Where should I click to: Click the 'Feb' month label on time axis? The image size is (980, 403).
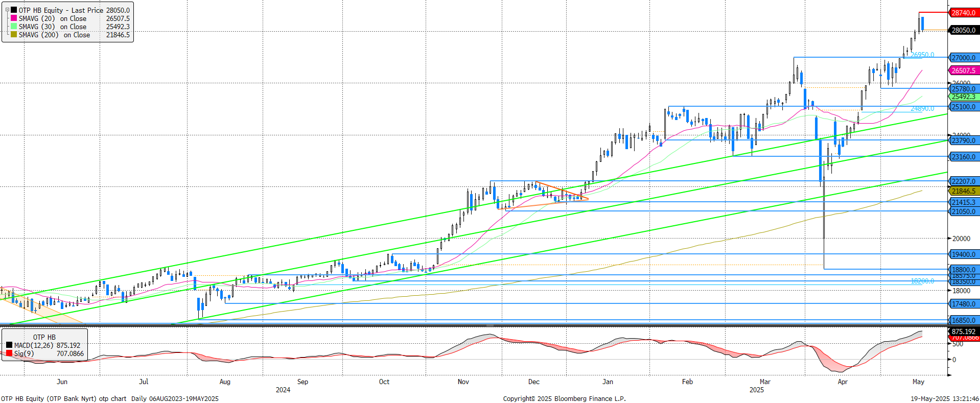687,382
